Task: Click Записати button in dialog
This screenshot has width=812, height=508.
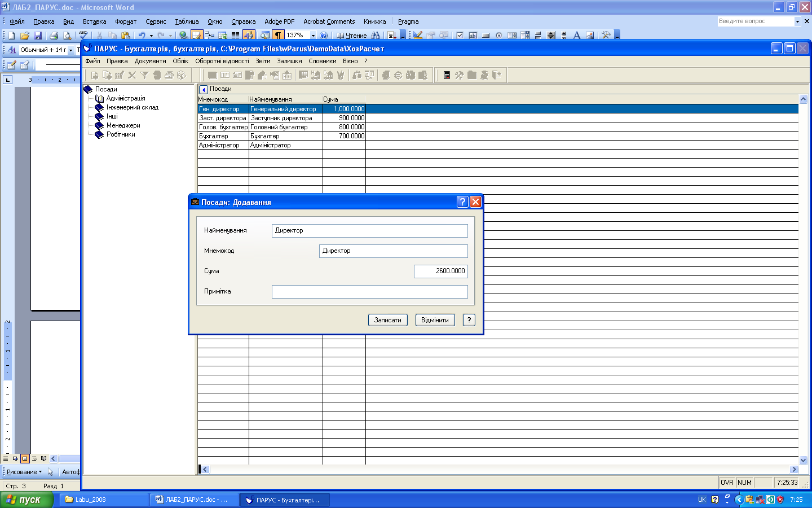Action: [388, 320]
